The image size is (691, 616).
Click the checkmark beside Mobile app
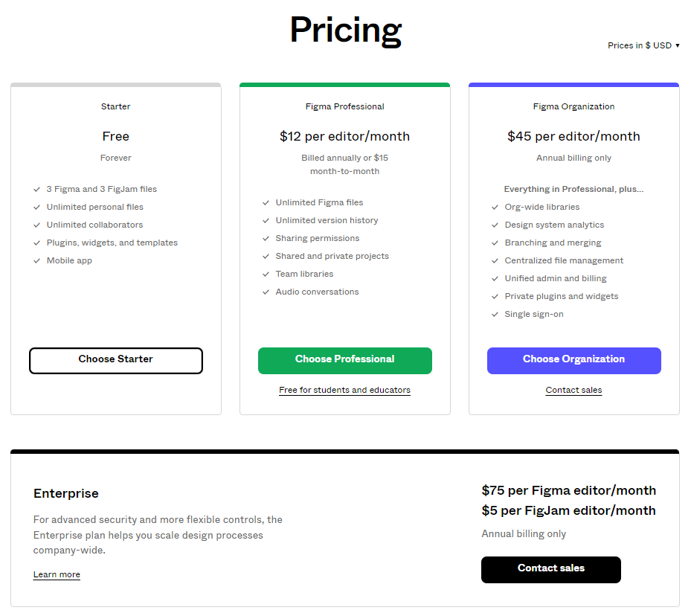[x=36, y=260]
